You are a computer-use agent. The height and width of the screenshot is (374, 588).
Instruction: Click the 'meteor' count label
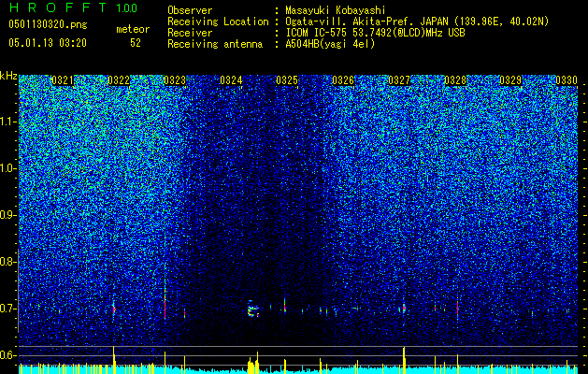[133, 29]
